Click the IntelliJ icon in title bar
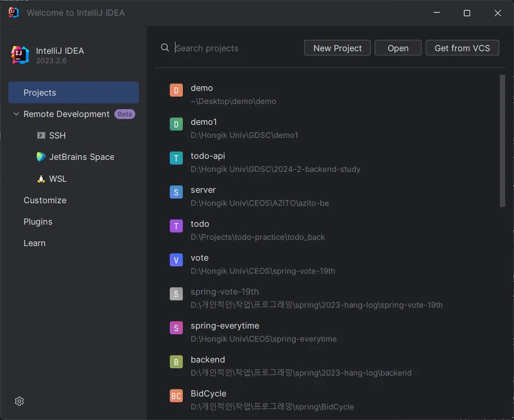 pos(13,13)
